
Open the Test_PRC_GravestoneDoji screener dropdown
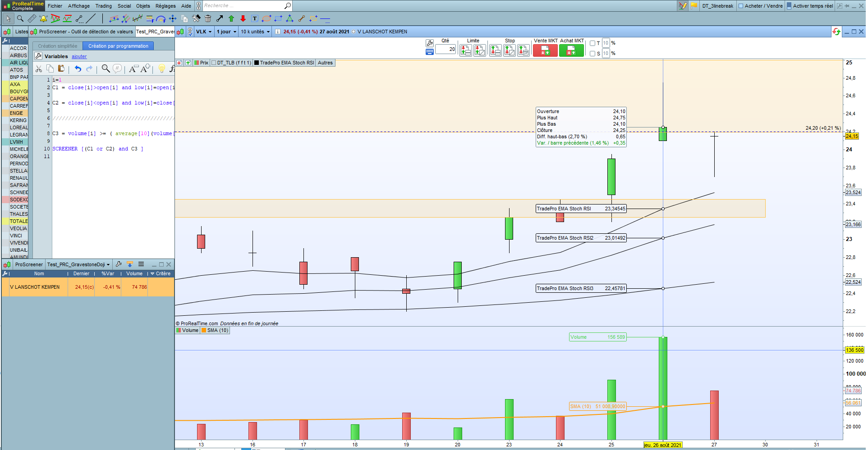click(x=78, y=264)
